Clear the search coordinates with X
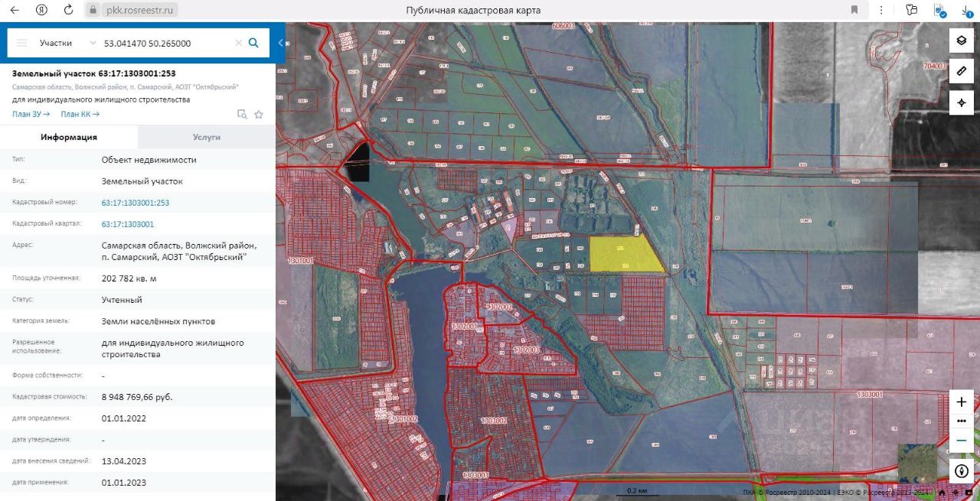The height and width of the screenshot is (501, 980). coord(238,43)
